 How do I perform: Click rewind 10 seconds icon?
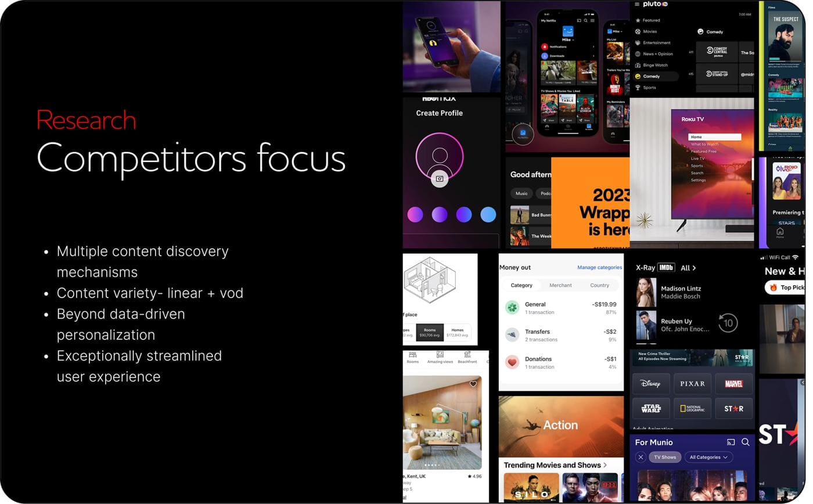click(x=728, y=323)
